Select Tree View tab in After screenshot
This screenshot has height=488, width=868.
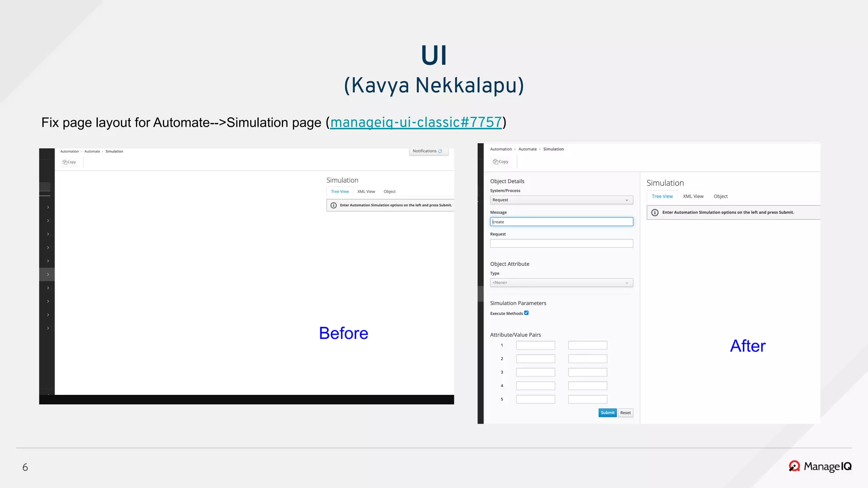662,197
